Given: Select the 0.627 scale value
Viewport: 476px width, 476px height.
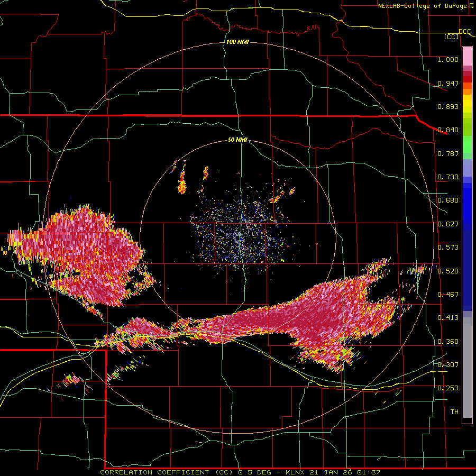Looking at the screenshot, I should pos(448,224).
